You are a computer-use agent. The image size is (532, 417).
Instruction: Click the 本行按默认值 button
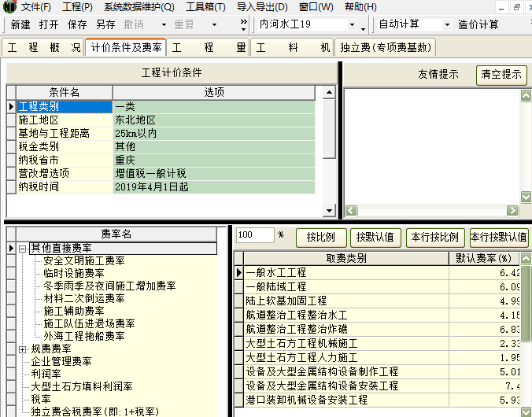tap(499, 237)
